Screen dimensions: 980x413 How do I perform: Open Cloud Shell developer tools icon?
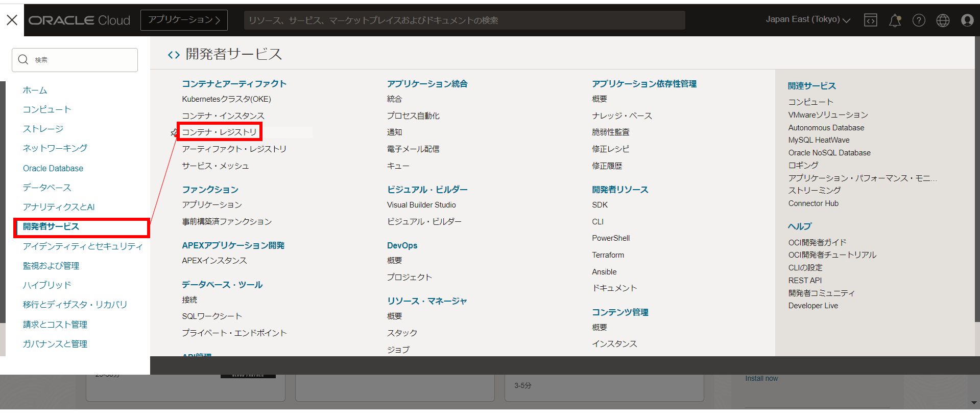click(x=870, y=20)
